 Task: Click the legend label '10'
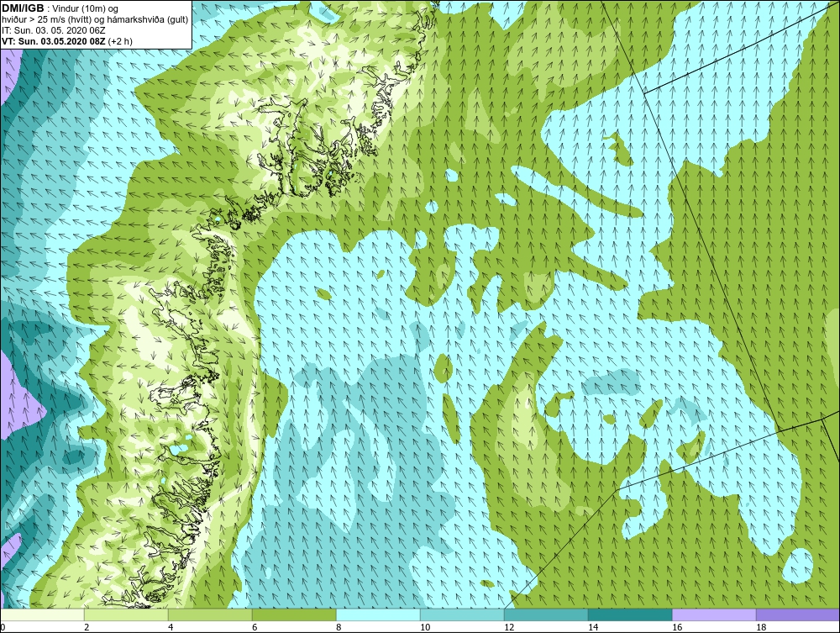click(424, 627)
